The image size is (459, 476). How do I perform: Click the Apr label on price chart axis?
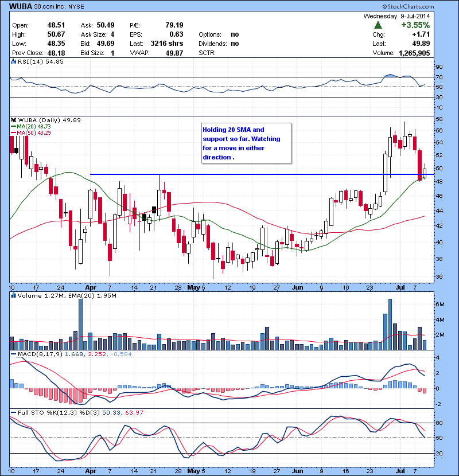pyautogui.click(x=91, y=287)
